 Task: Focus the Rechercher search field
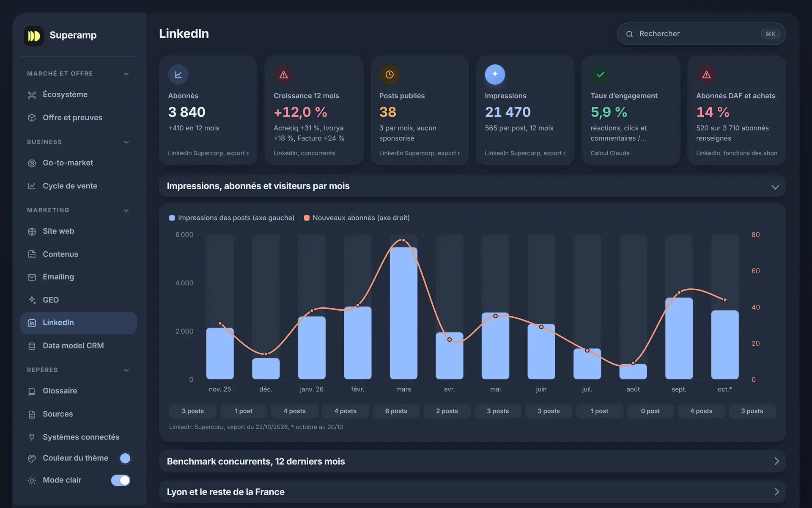[x=701, y=34]
